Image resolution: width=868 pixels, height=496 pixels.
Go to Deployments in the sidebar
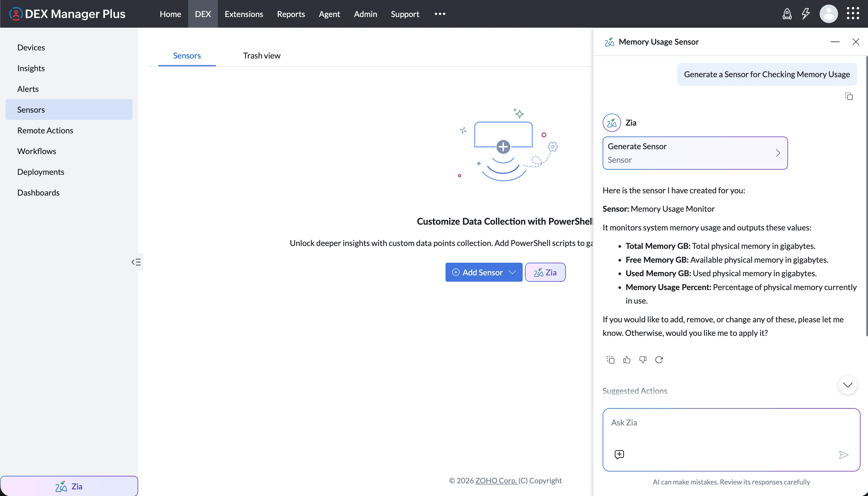click(x=69, y=172)
